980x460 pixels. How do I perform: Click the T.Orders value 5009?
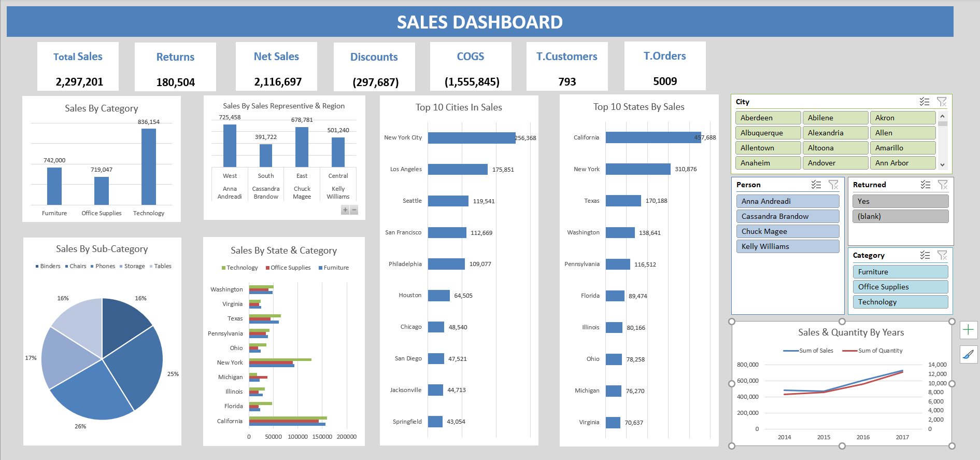point(665,81)
